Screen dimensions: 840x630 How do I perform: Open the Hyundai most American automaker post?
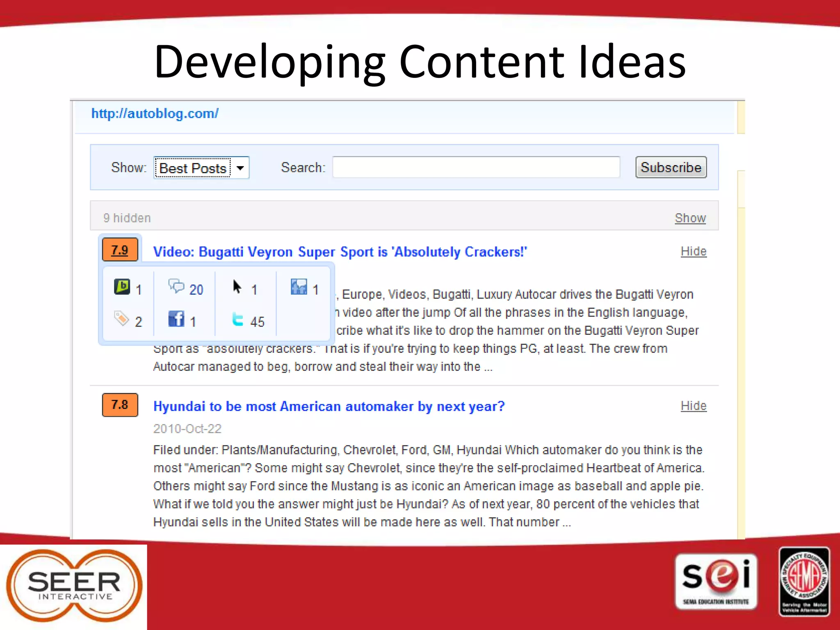point(329,406)
